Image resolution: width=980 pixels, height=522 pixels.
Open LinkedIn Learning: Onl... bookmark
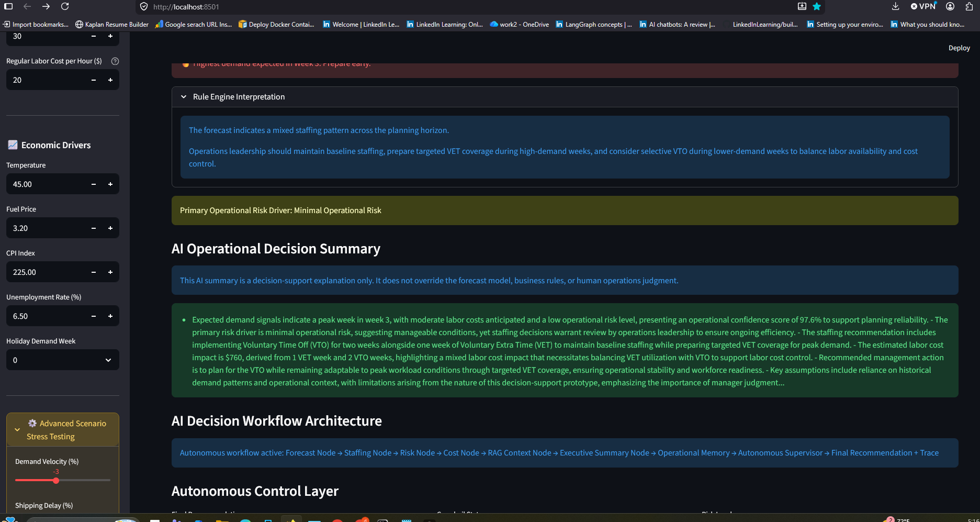[445, 24]
